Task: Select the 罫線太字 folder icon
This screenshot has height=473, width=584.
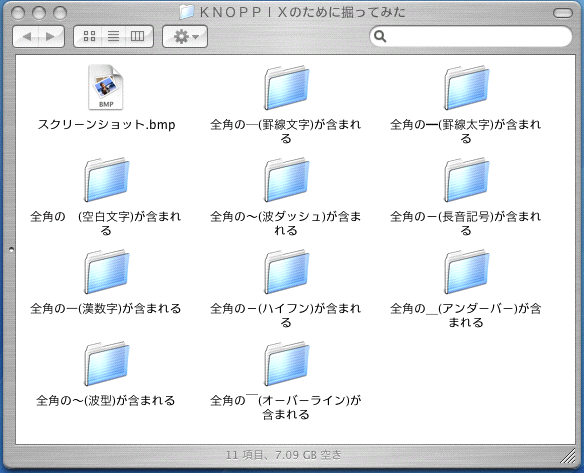Action: tap(466, 88)
